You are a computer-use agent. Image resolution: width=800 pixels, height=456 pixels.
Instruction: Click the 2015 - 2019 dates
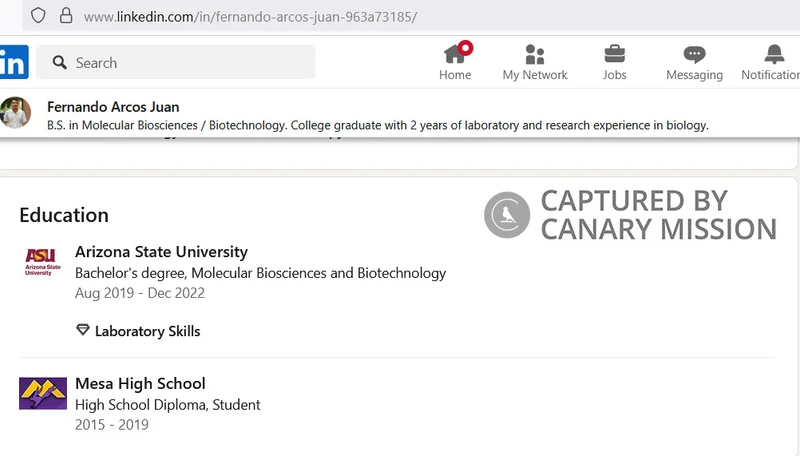[112, 425]
